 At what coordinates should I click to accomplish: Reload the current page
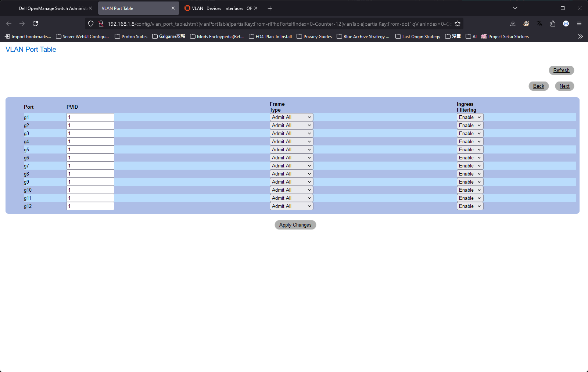[35, 24]
